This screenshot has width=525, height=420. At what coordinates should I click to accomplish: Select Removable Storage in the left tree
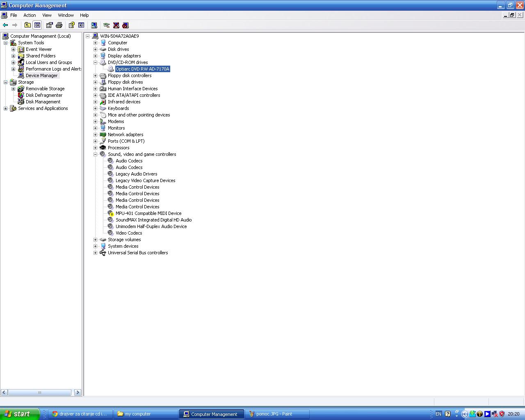(x=45, y=89)
